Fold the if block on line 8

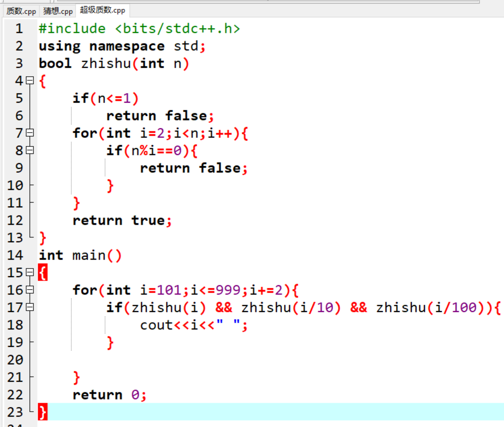[30, 150]
